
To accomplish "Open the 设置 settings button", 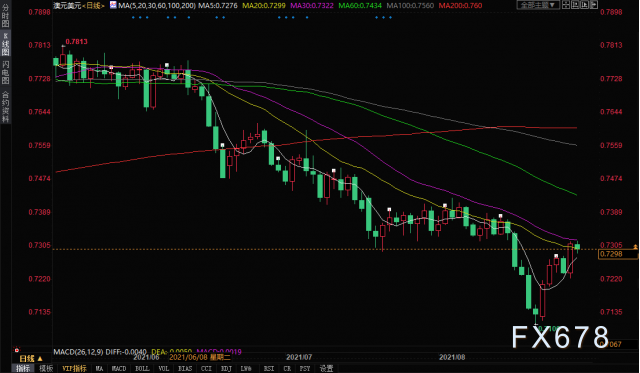I will tap(326, 368).
